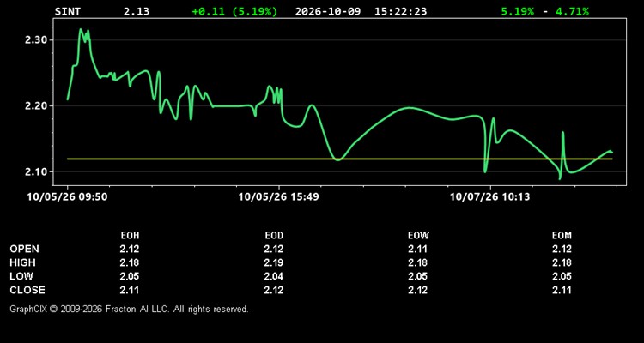Click the EOD high value 2.19

[274, 262]
